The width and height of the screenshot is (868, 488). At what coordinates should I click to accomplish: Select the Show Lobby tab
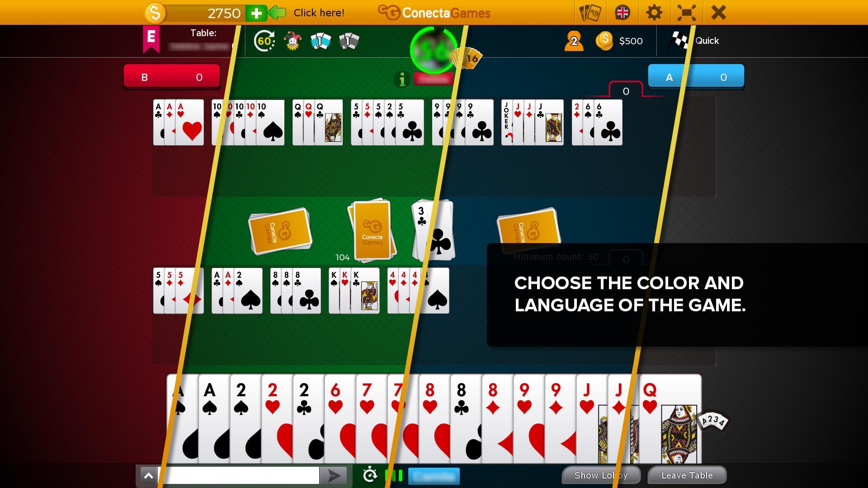click(x=600, y=475)
